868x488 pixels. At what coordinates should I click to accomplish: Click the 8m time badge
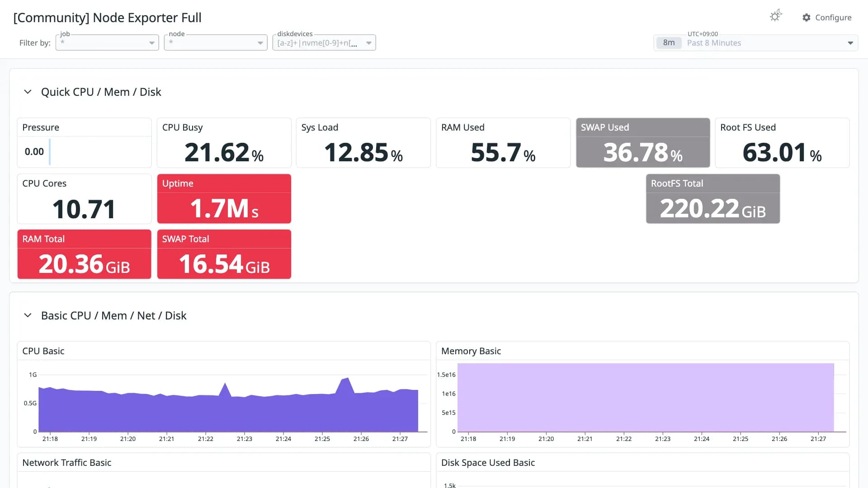(x=669, y=42)
